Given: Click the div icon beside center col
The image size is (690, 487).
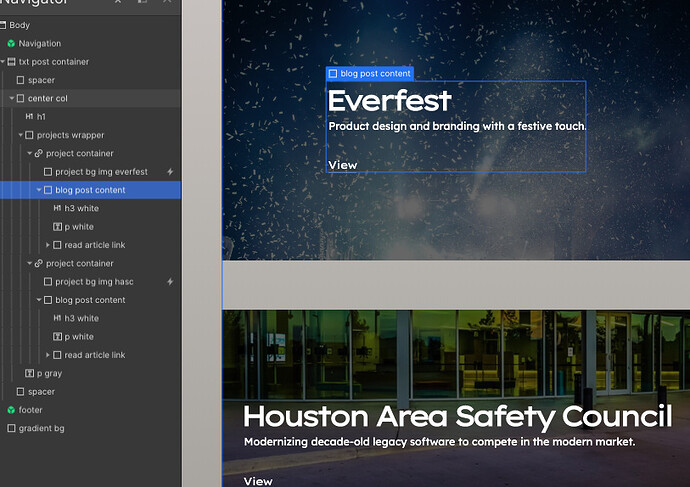Looking at the screenshot, I should [21, 99].
